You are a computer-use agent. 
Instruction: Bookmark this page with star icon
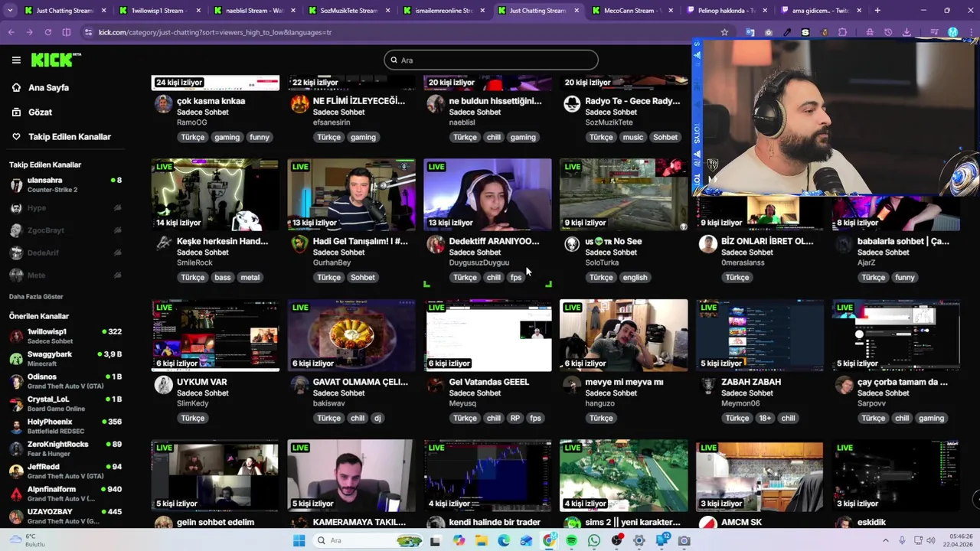coord(724,32)
